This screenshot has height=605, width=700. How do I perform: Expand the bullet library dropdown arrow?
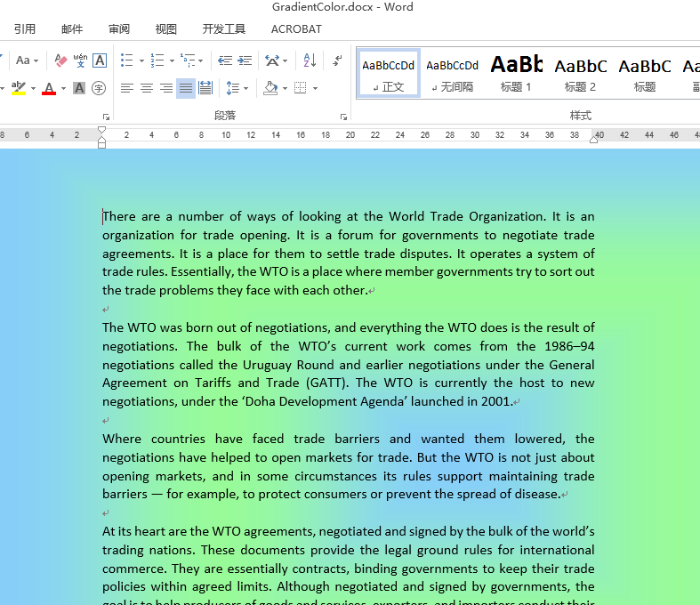(x=141, y=60)
